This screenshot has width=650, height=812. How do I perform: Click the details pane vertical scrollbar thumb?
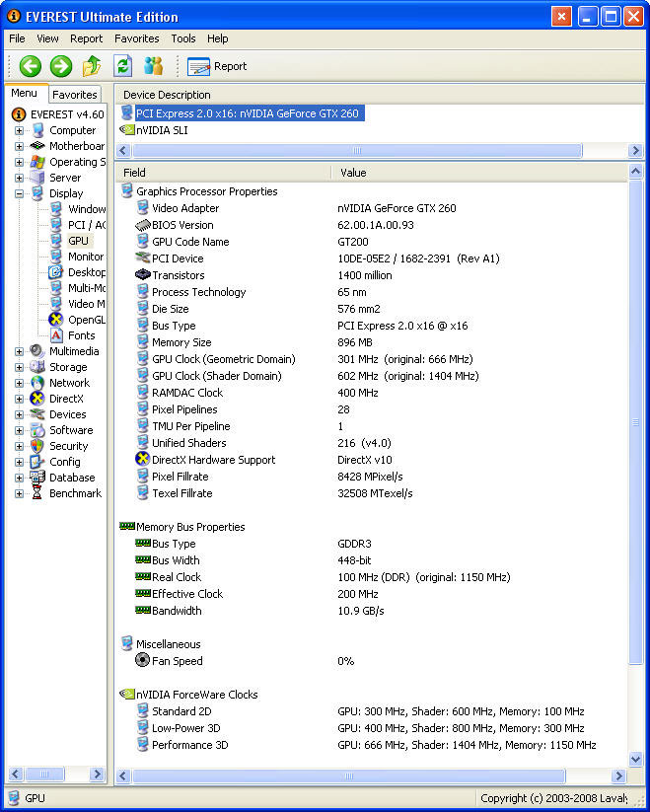click(x=635, y=422)
